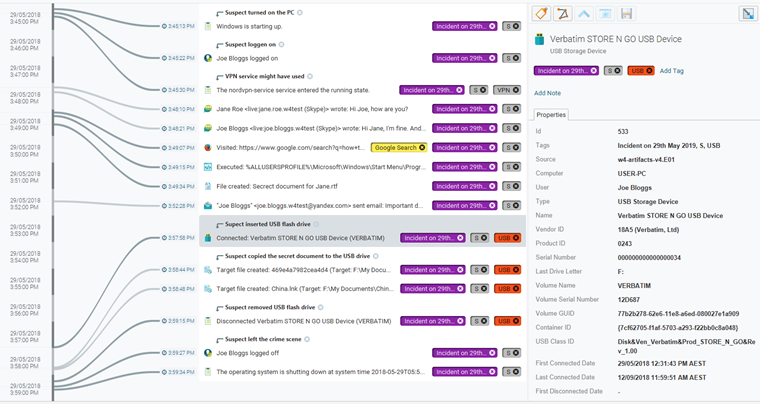Click the email icon of joe.bloggs sent email row
The image size is (760, 404).
208,206
